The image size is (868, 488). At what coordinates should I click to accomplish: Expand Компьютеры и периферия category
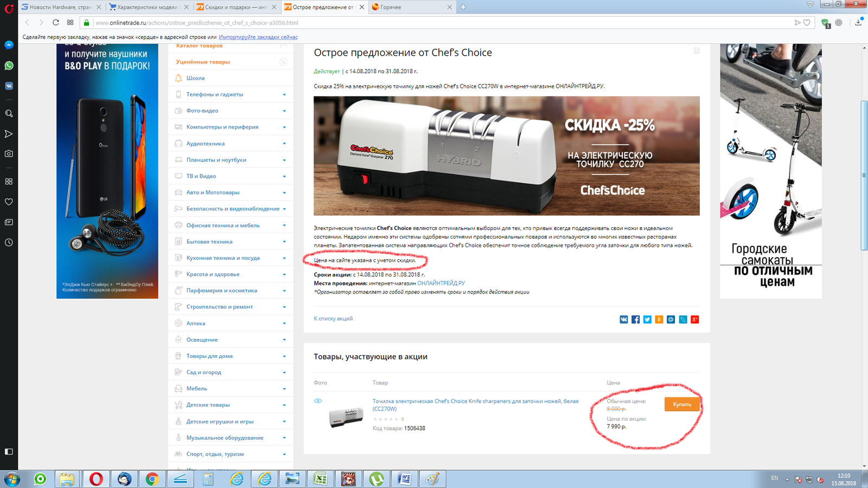pos(284,127)
